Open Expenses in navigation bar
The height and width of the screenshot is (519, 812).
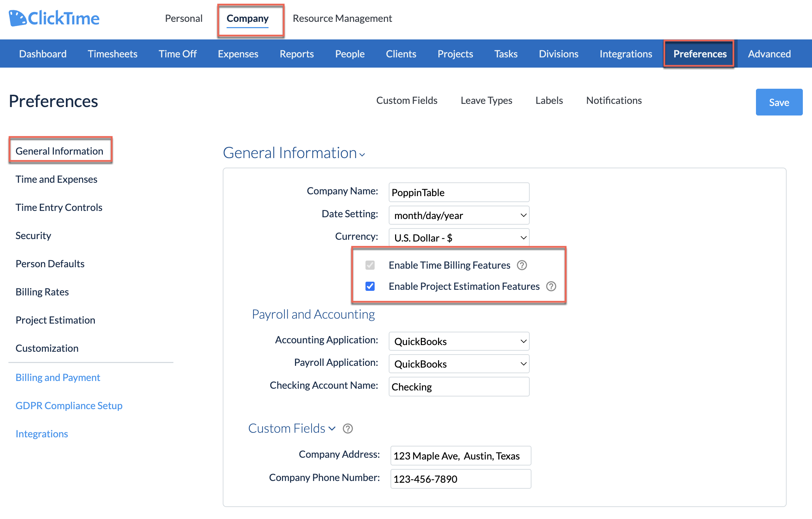(238, 54)
